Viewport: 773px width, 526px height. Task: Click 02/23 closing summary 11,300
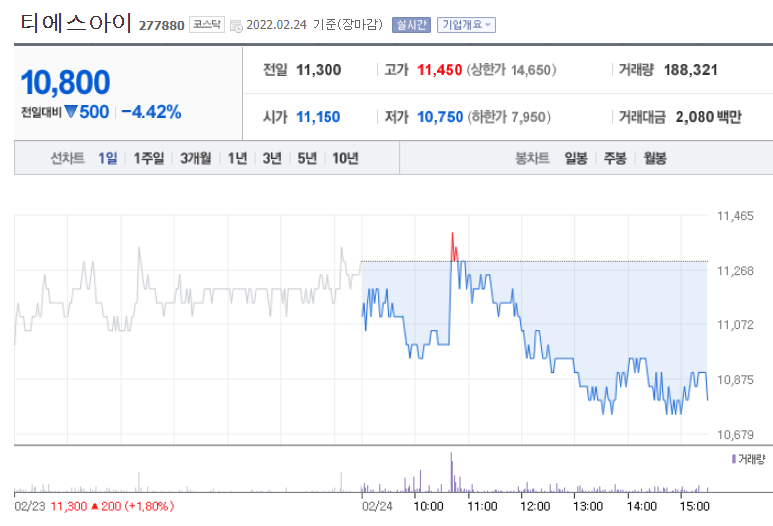[x=69, y=506]
